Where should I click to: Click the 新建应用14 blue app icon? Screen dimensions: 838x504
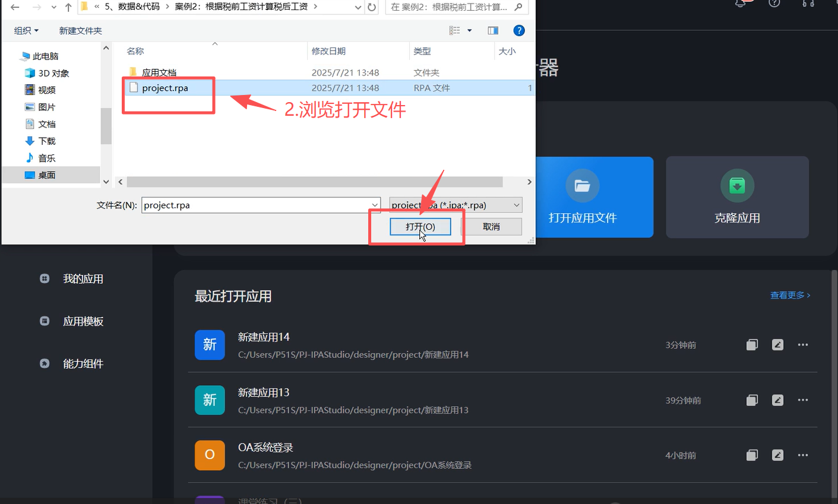(210, 345)
